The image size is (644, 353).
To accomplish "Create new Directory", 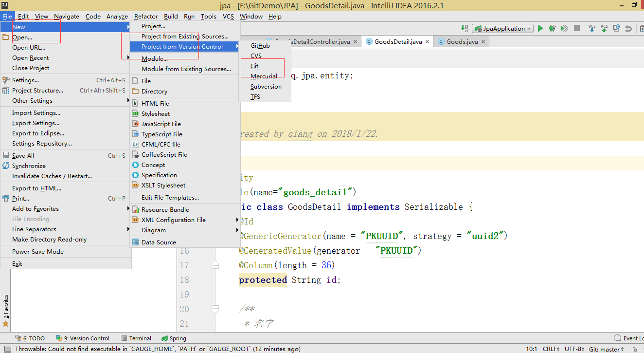I will pos(185,92).
